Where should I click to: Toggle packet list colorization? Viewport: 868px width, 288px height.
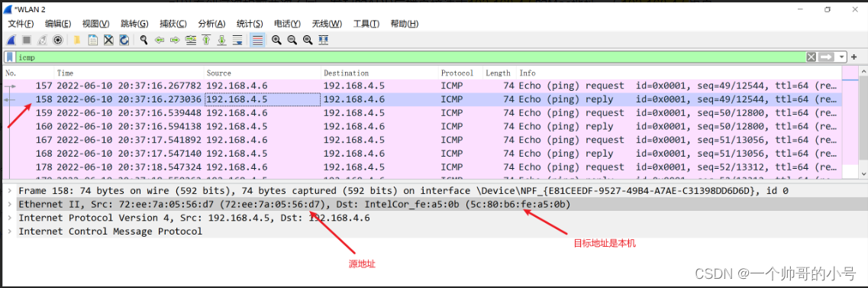click(x=257, y=40)
